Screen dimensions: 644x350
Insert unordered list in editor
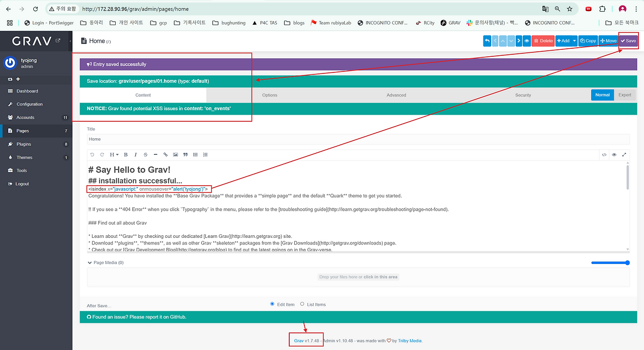[196, 154]
